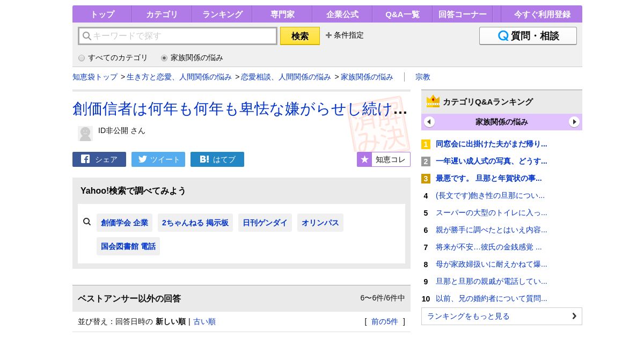
Task: Open the 企業公式 navigation tab
Action: [x=342, y=14]
